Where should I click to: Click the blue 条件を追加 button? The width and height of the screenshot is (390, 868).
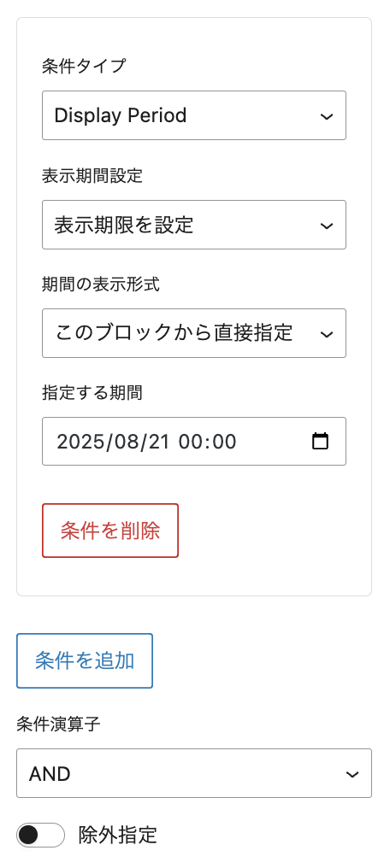85,661
